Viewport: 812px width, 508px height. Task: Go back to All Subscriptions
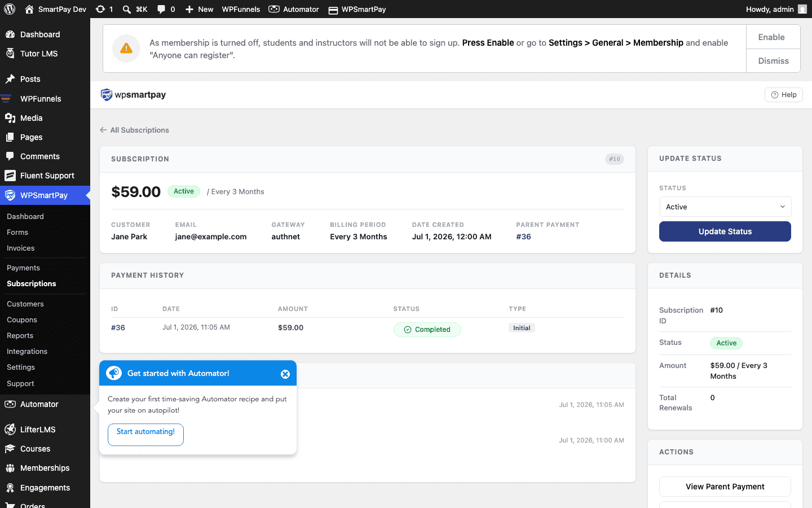pyautogui.click(x=134, y=130)
